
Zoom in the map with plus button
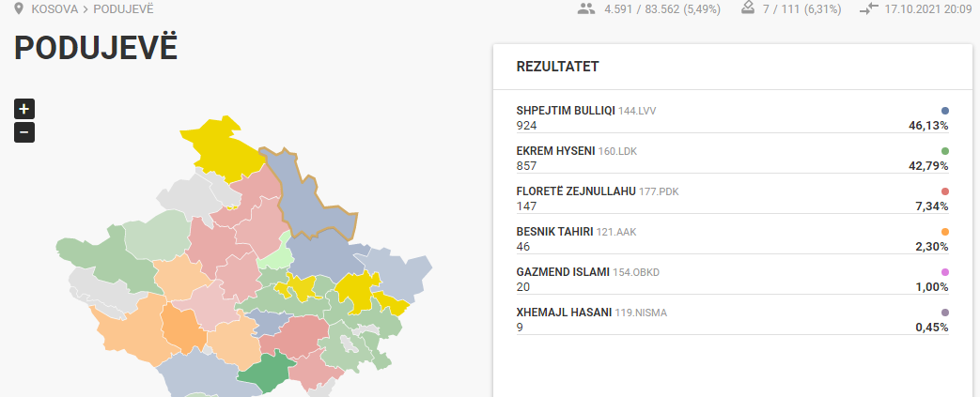pos(24,109)
